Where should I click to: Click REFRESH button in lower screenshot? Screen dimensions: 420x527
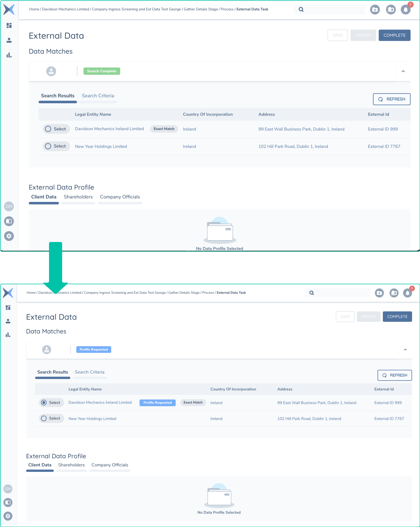point(395,375)
